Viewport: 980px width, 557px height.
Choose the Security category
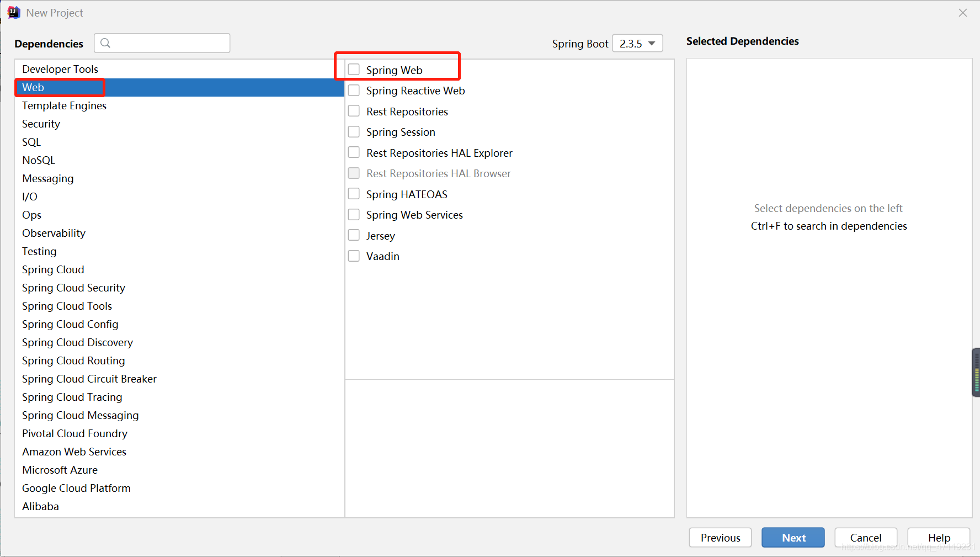(179, 124)
